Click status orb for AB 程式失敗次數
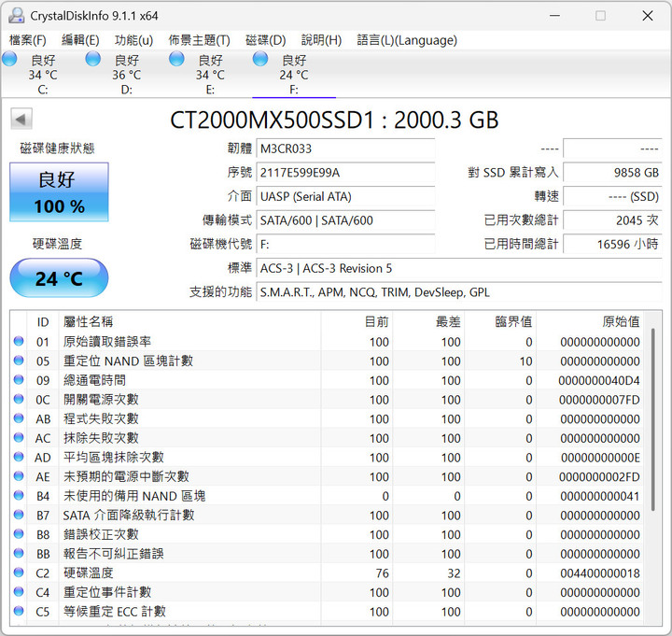 click(19, 418)
